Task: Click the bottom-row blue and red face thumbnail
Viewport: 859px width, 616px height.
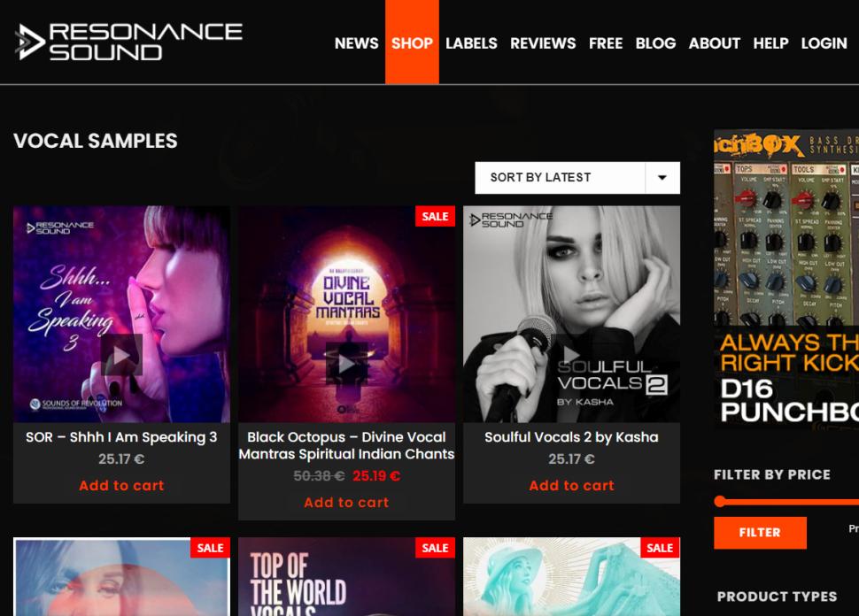Action: (x=121, y=576)
